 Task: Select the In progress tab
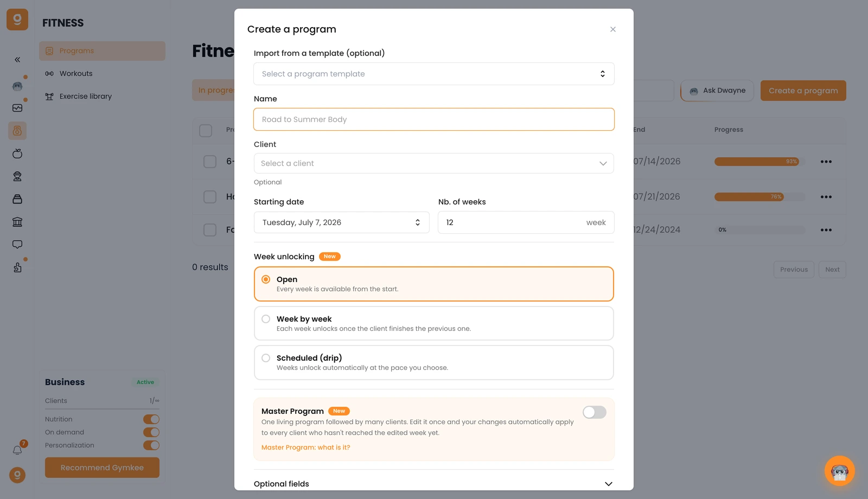point(214,91)
